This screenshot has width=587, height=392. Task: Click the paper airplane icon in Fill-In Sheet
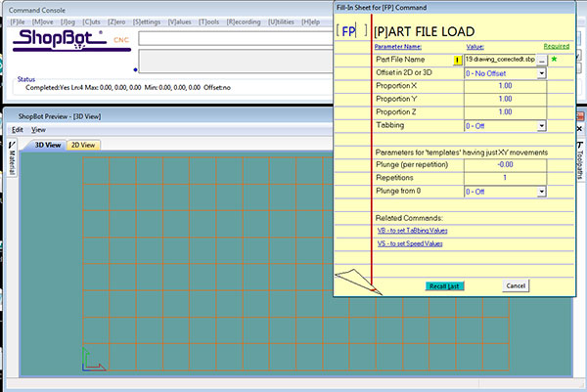[358, 282]
